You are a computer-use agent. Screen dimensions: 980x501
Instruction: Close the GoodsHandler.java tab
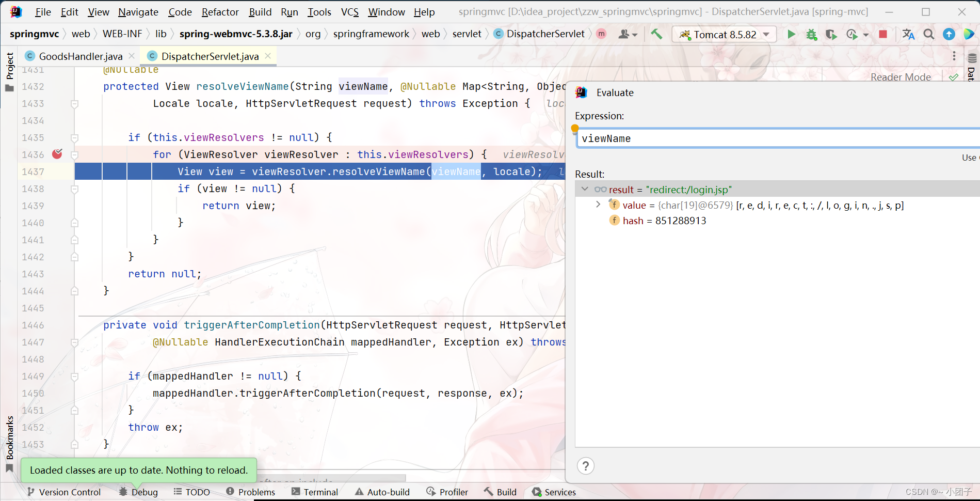click(x=132, y=56)
